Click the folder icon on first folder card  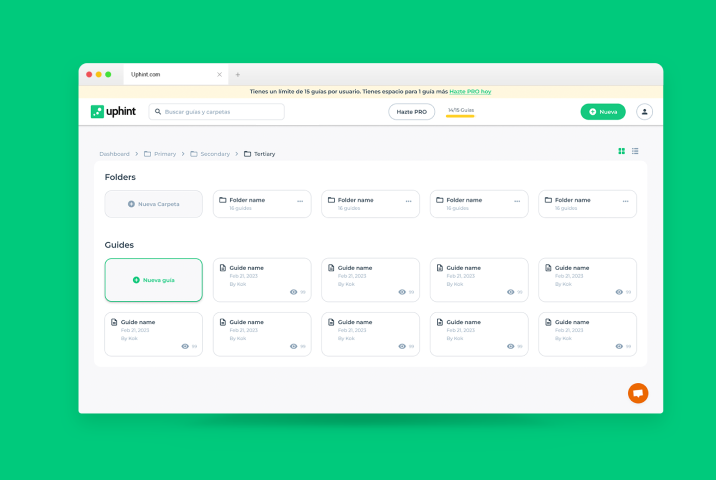point(223,200)
